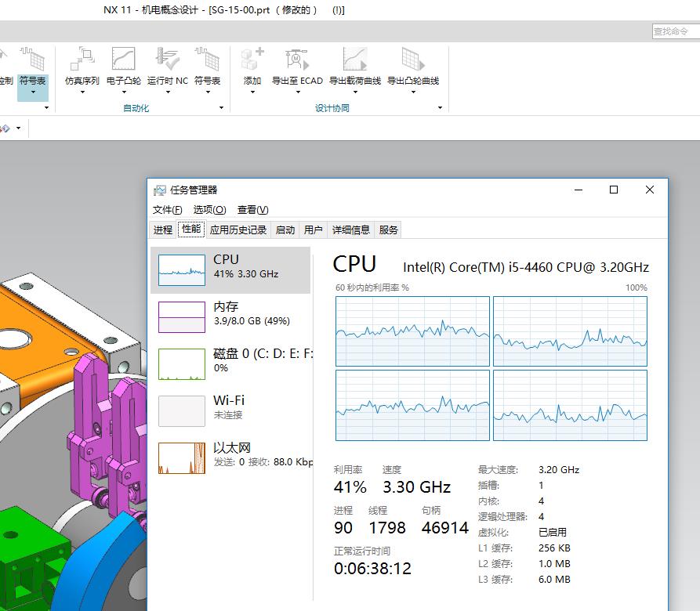Expand the 运行时 NC dropdown arrow
The height and width of the screenshot is (611, 700).
click(168, 92)
